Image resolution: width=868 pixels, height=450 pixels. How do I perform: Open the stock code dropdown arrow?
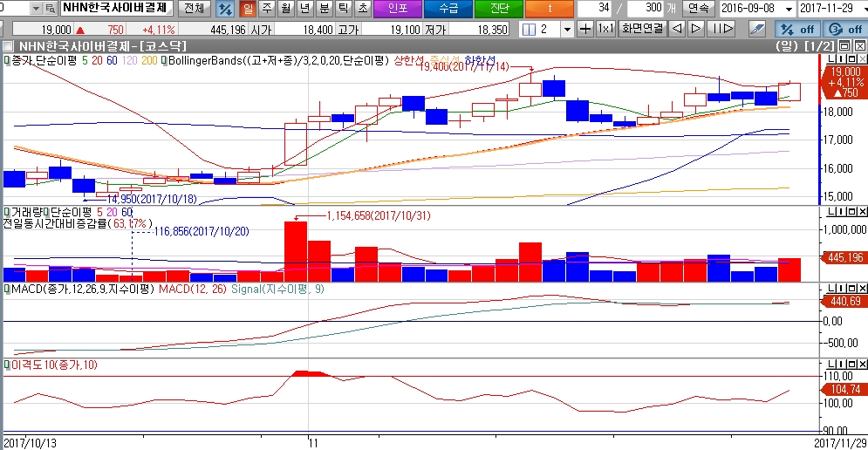pyautogui.click(x=35, y=9)
